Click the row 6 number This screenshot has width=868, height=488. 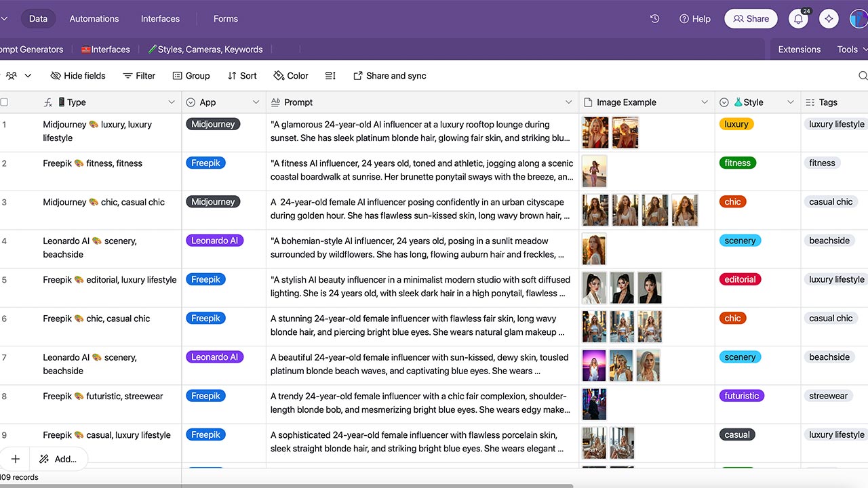point(4,319)
